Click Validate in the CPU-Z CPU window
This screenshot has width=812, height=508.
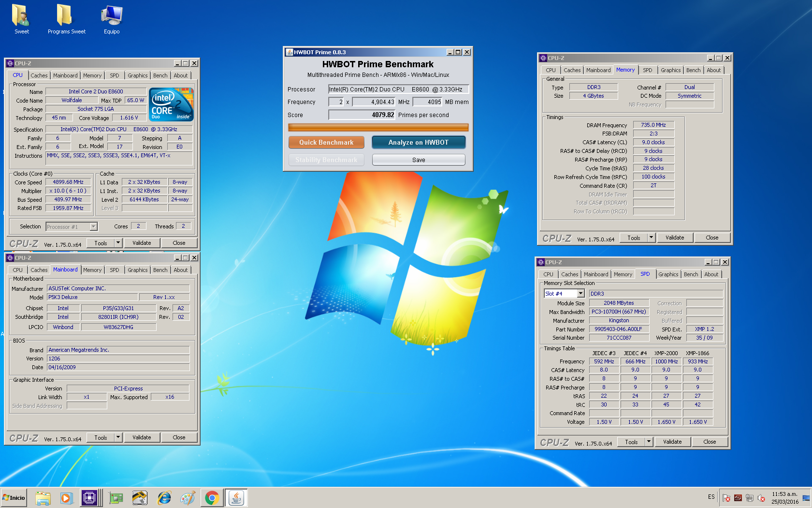tap(142, 243)
